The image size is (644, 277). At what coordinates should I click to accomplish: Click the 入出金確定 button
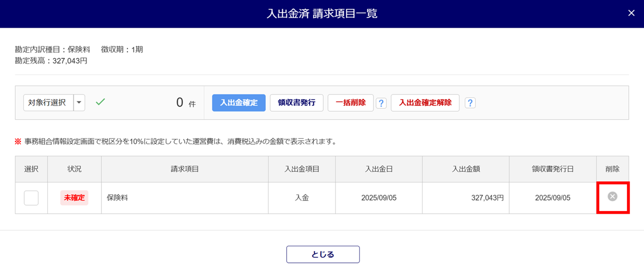tap(239, 103)
